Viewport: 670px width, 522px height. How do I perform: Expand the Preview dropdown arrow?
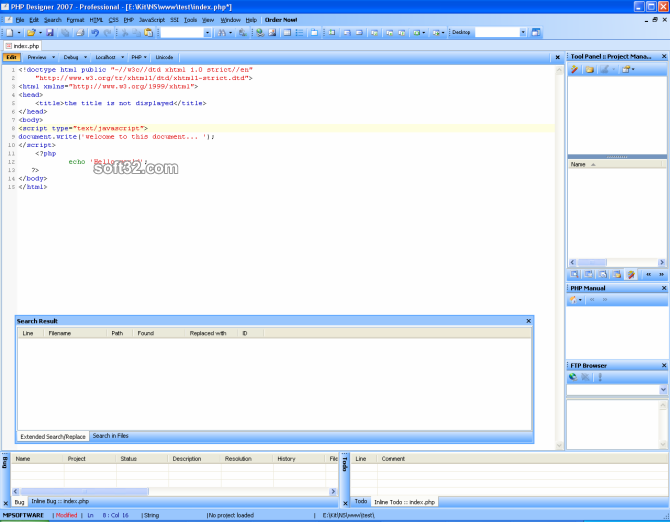click(53, 57)
